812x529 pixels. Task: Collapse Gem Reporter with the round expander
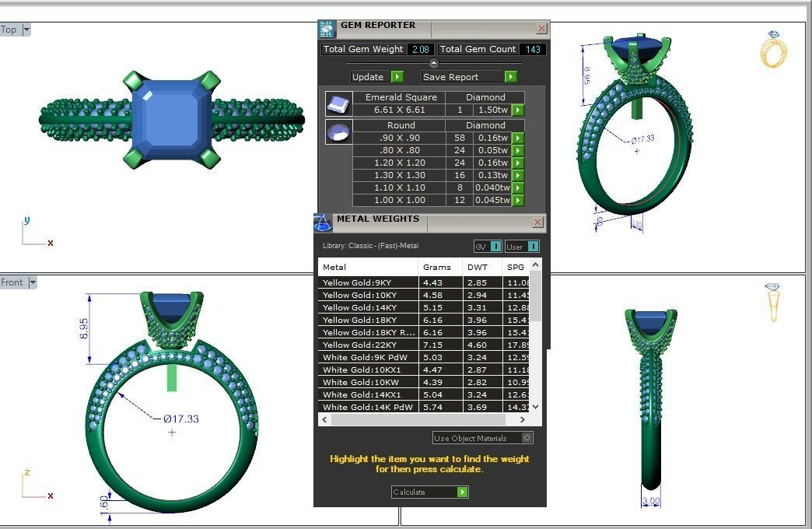(434, 63)
